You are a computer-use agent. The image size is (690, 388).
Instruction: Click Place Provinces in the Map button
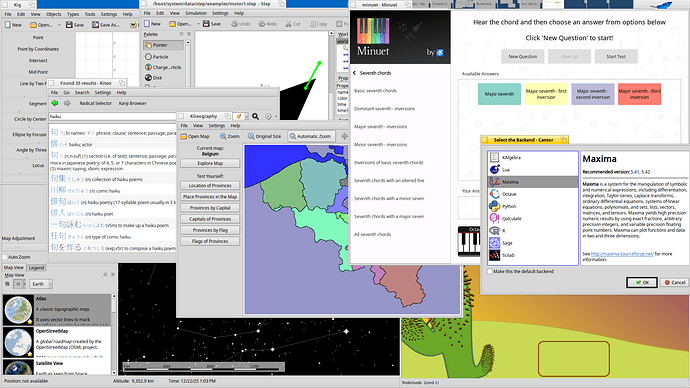pyautogui.click(x=210, y=197)
